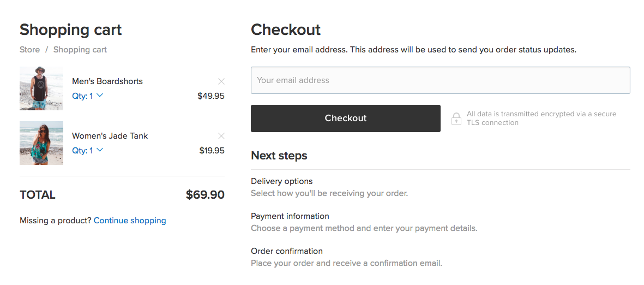Click the Shopping cart breadcrumb item
Screen dimensions: 644x285
coord(80,50)
